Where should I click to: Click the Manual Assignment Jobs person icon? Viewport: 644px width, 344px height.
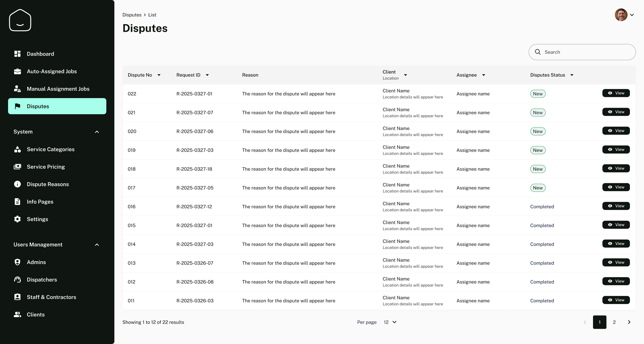pyautogui.click(x=17, y=89)
